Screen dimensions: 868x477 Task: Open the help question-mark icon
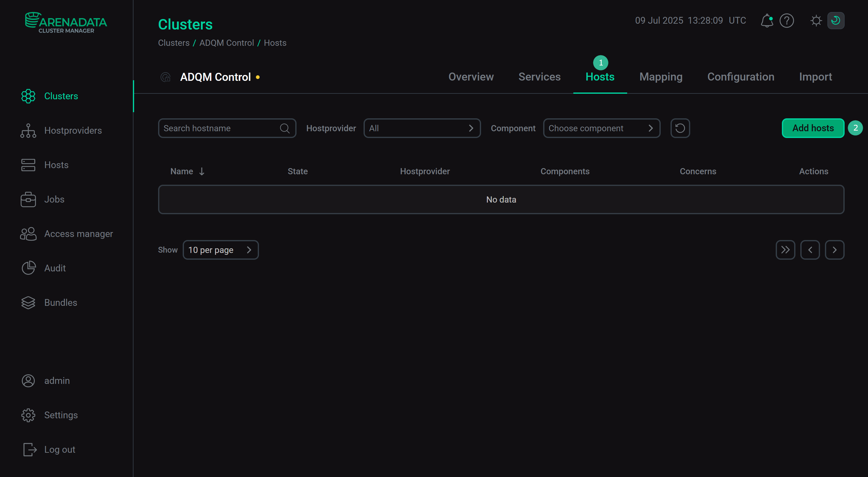pyautogui.click(x=787, y=21)
